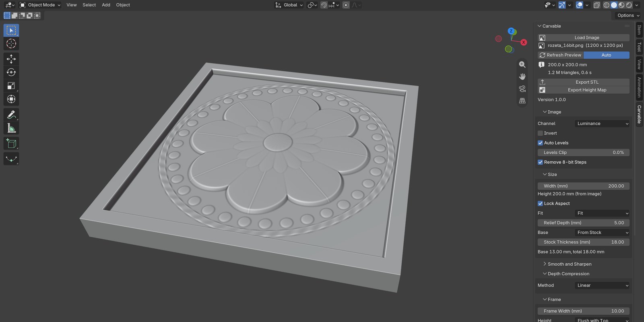Toggle X-ray view icon

[x=597, y=5]
